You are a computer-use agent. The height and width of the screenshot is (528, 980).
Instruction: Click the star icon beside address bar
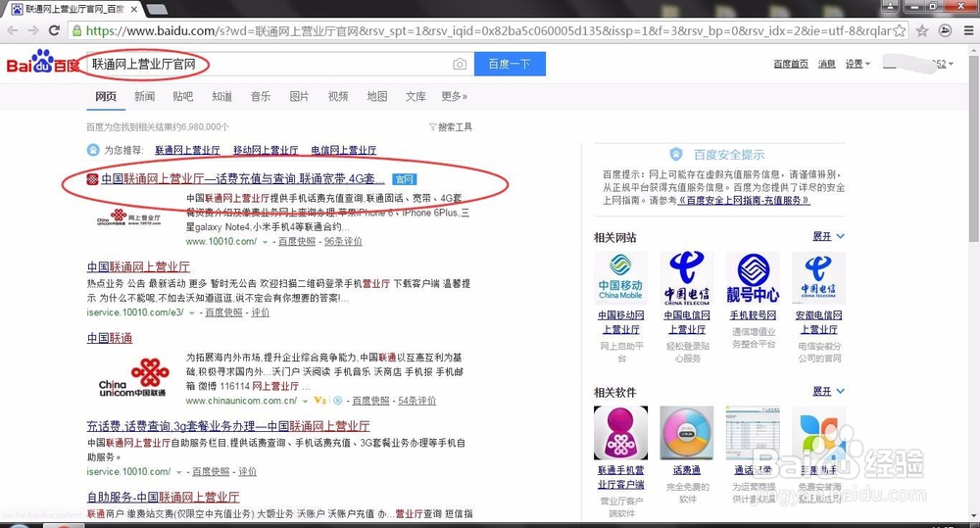922,30
